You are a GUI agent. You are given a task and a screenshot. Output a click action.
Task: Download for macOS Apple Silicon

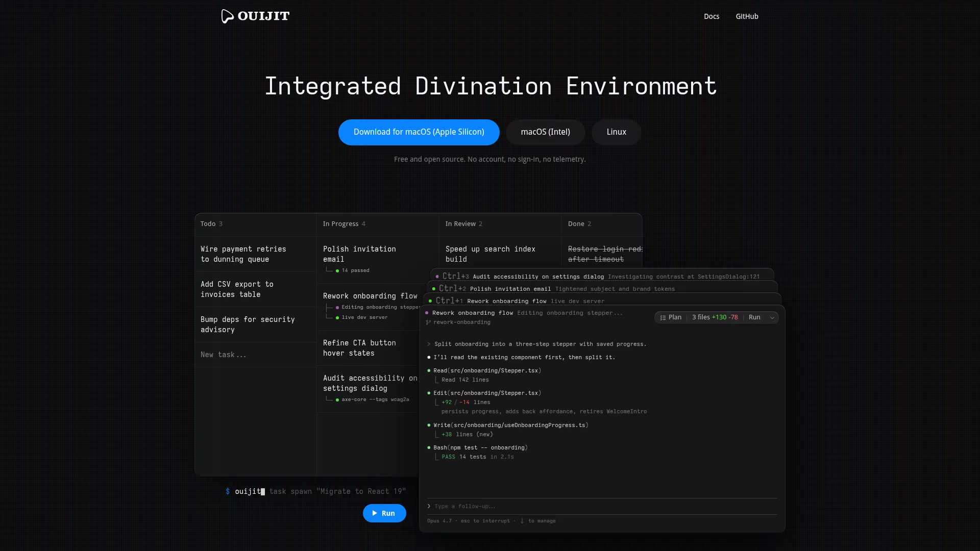419,132
